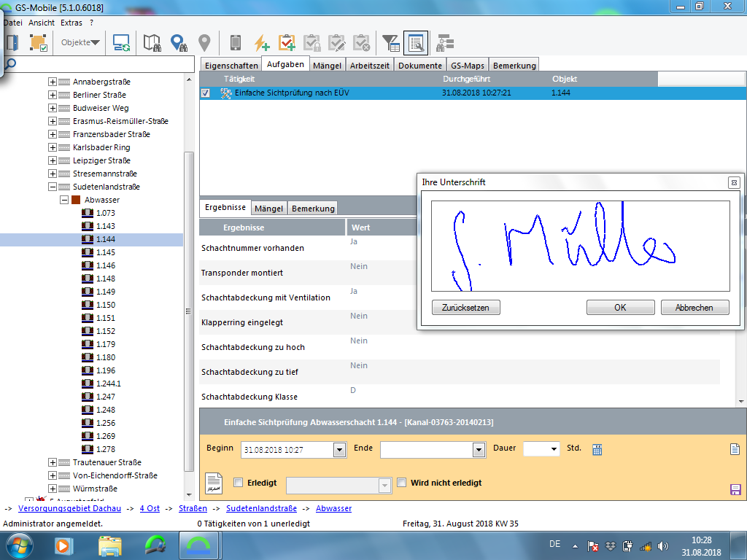Click the Zurücksetzen button
This screenshot has height=560, width=747.
click(465, 308)
